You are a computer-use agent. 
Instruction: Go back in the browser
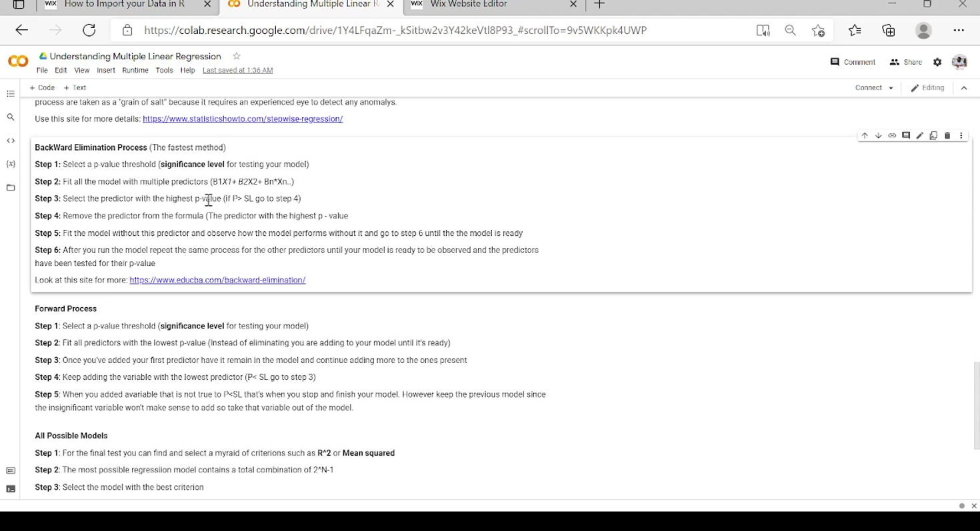(x=21, y=30)
